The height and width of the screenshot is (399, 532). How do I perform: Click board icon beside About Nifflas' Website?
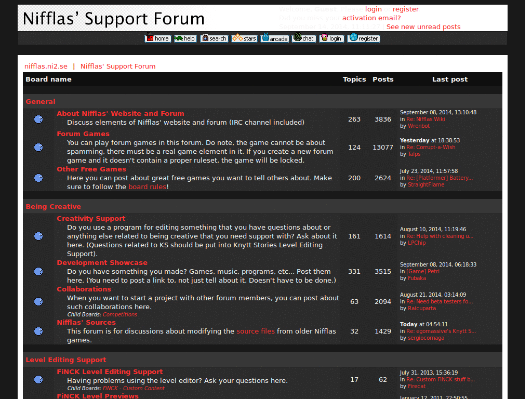[x=38, y=119]
